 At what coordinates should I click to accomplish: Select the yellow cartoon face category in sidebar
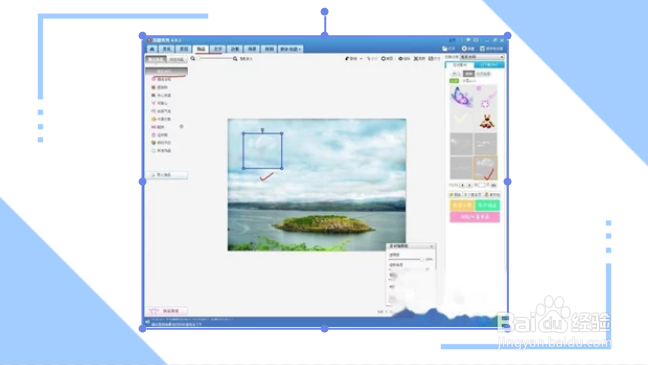[x=161, y=119]
